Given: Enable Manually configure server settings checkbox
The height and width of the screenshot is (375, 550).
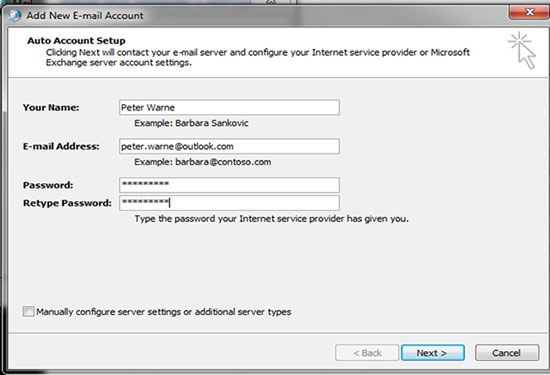Looking at the screenshot, I should [28, 312].
